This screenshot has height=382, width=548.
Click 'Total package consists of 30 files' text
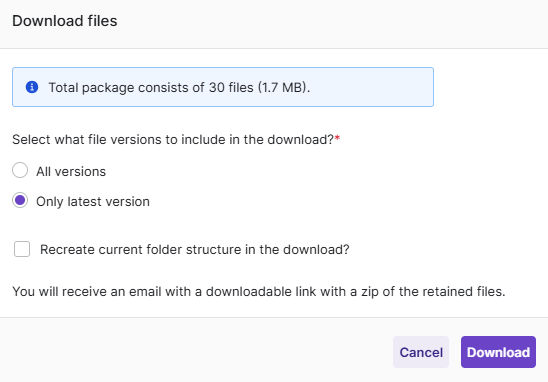click(179, 87)
